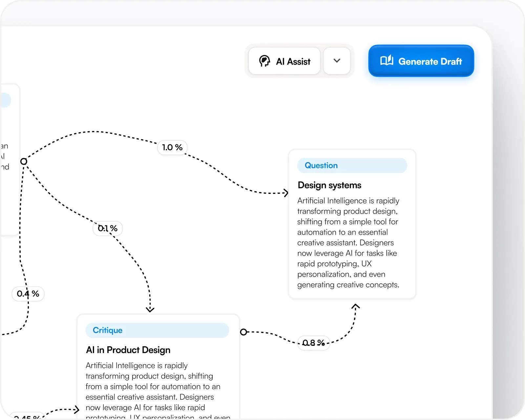Click the AI Assist button label
This screenshot has height=420, width=525.
pyautogui.click(x=293, y=61)
